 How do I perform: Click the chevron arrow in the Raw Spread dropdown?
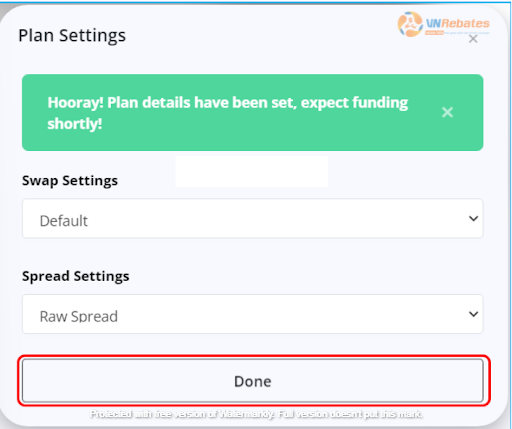coord(473,314)
